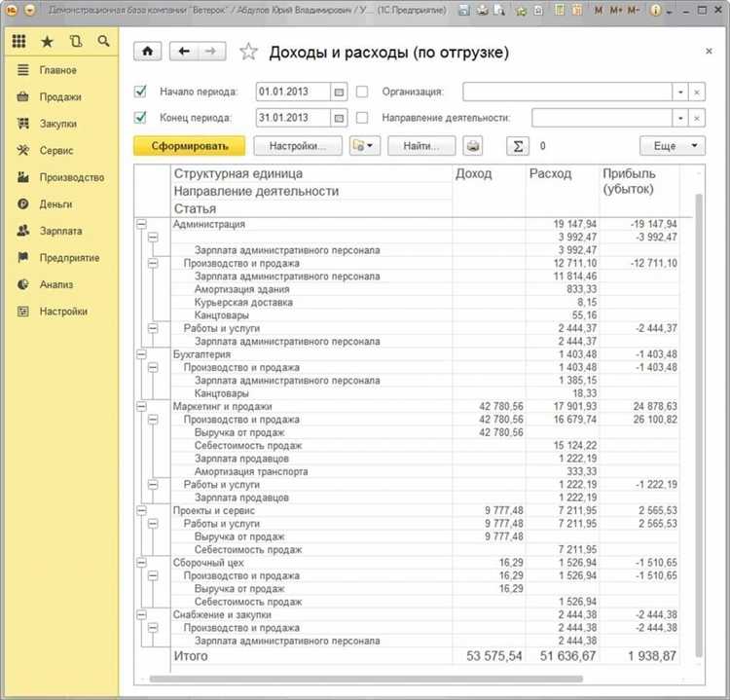
Task: Collapse the Маркетинг и продажи group
Action: pyautogui.click(x=141, y=407)
